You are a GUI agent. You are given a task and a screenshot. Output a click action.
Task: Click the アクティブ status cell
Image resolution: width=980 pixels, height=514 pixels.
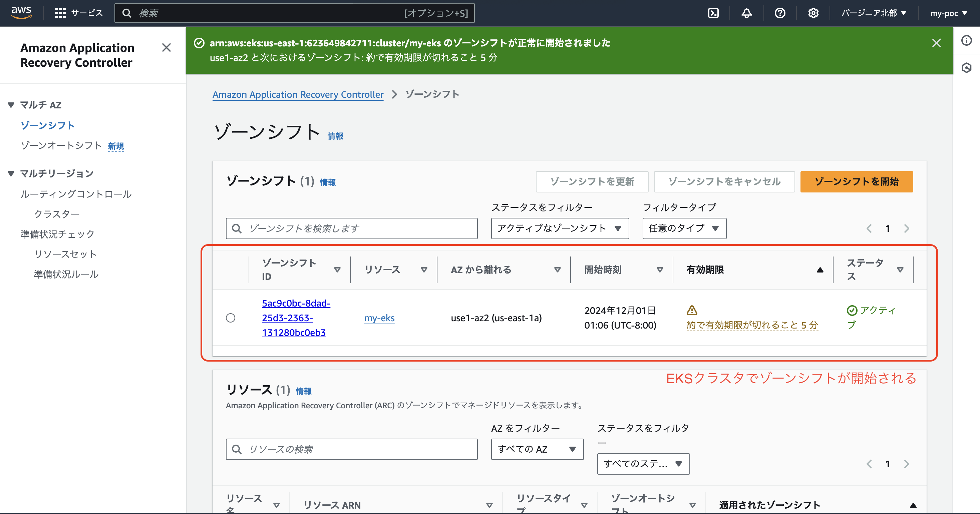[x=871, y=318]
